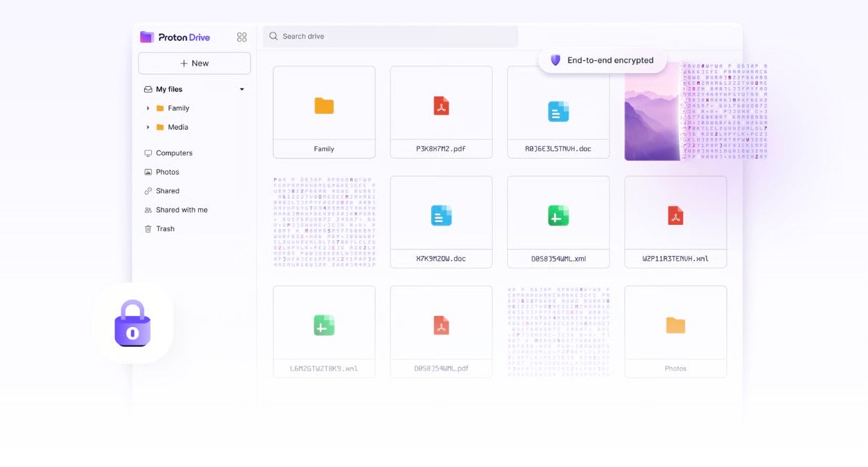This screenshot has height=467, width=868.
Task: Select the file name "D0S8J54WML.xml"
Action: tap(558, 259)
